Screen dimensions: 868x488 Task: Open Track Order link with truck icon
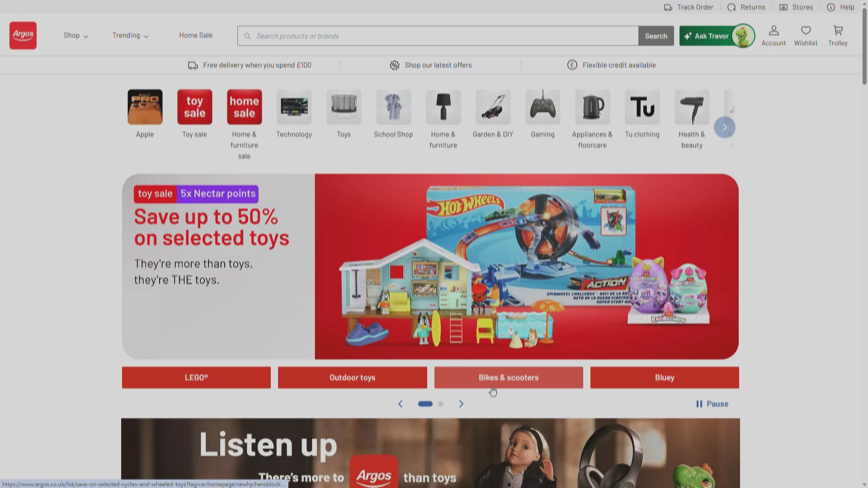pyautogui.click(x=688, y=7)
